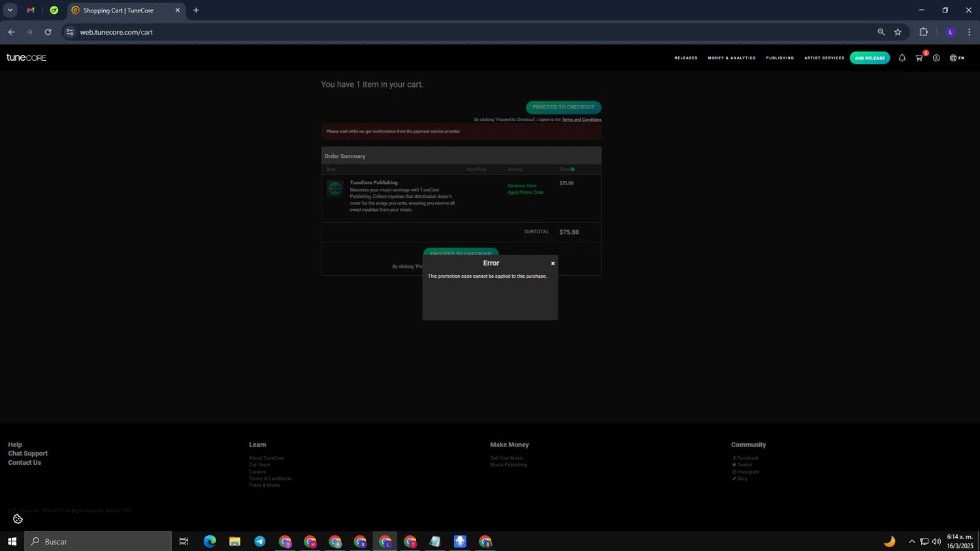The image size is (980, 551).
Task: Open a new browser tab
Action: tap(196, 10)
